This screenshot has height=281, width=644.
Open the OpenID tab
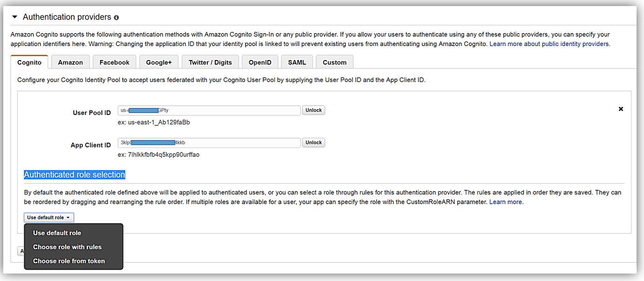click(x=259, y=61)
